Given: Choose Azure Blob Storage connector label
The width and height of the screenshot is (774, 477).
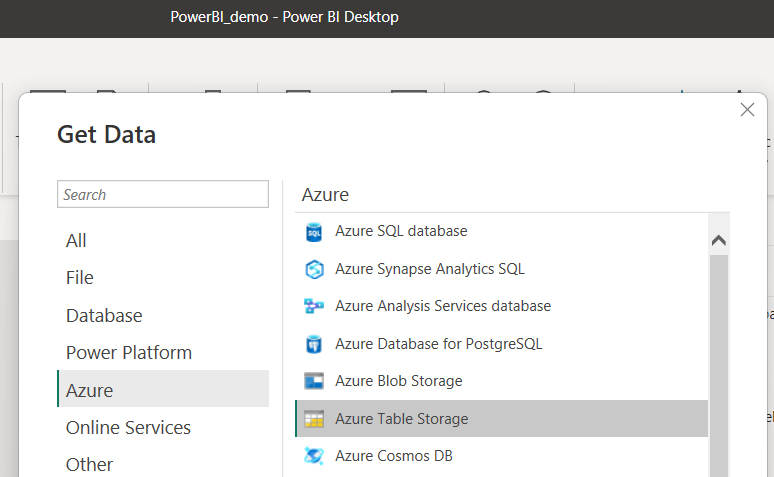Looking at the screenshot, I should [x=399, y=381].
